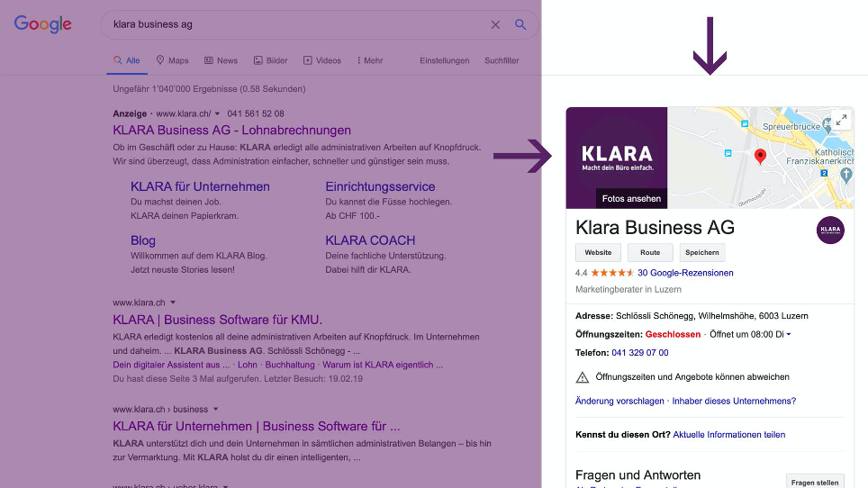Click the Google logo

(42, 24)
